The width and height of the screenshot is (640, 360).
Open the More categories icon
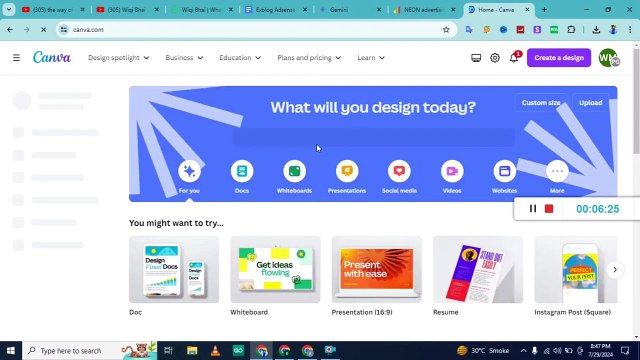click(557, 171)
